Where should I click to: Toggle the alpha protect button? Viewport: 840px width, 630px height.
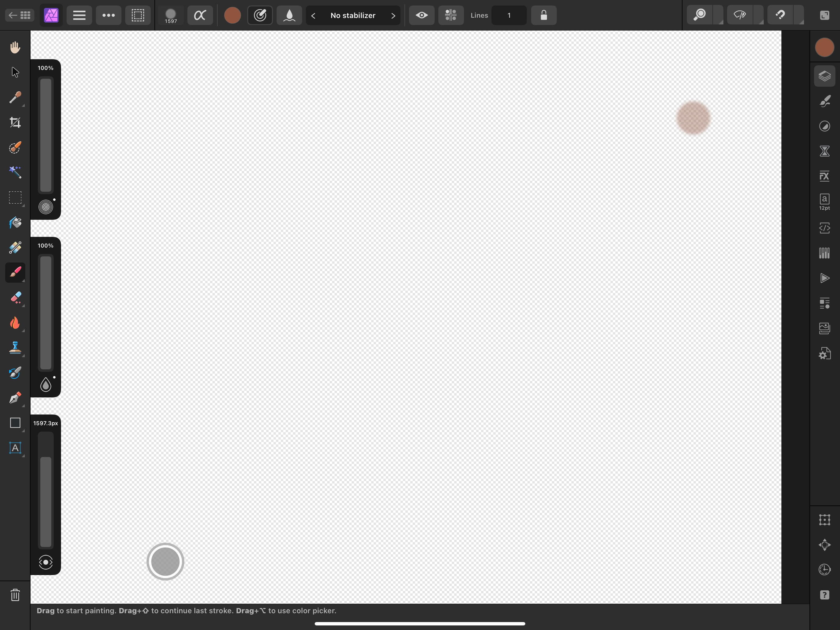200,15
